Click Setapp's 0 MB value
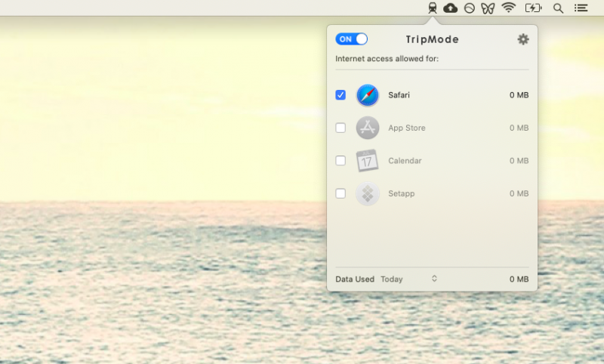Screen dimensions: 604x364 pos(519,193)
